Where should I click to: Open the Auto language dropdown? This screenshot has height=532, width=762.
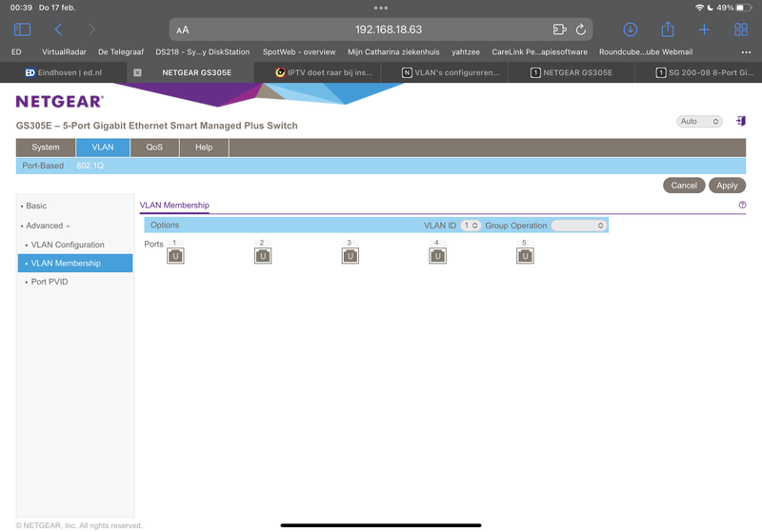click(x=699, y=122)
